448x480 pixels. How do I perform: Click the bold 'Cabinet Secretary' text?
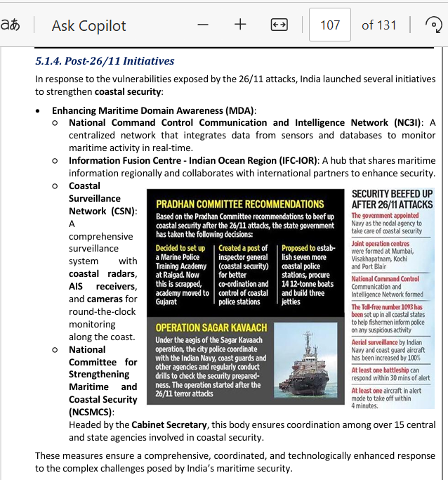tap(176, 424)
